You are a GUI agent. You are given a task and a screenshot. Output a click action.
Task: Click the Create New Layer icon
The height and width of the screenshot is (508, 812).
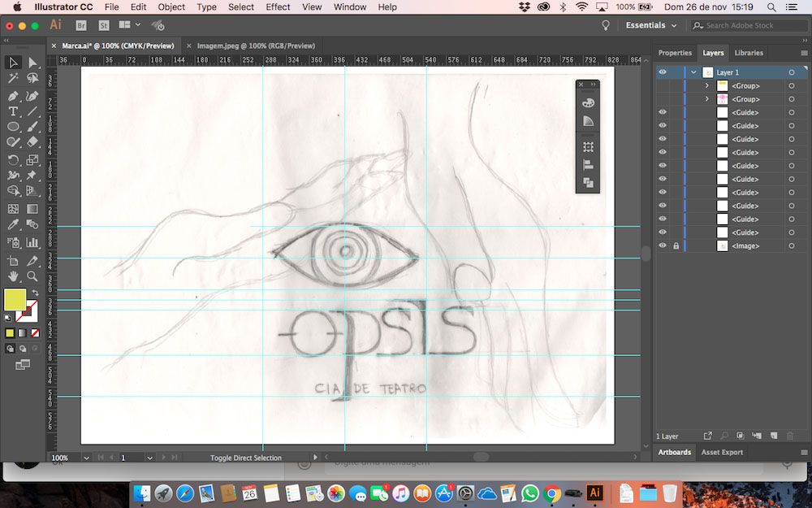pyautogui.click(x=774, y=436)
